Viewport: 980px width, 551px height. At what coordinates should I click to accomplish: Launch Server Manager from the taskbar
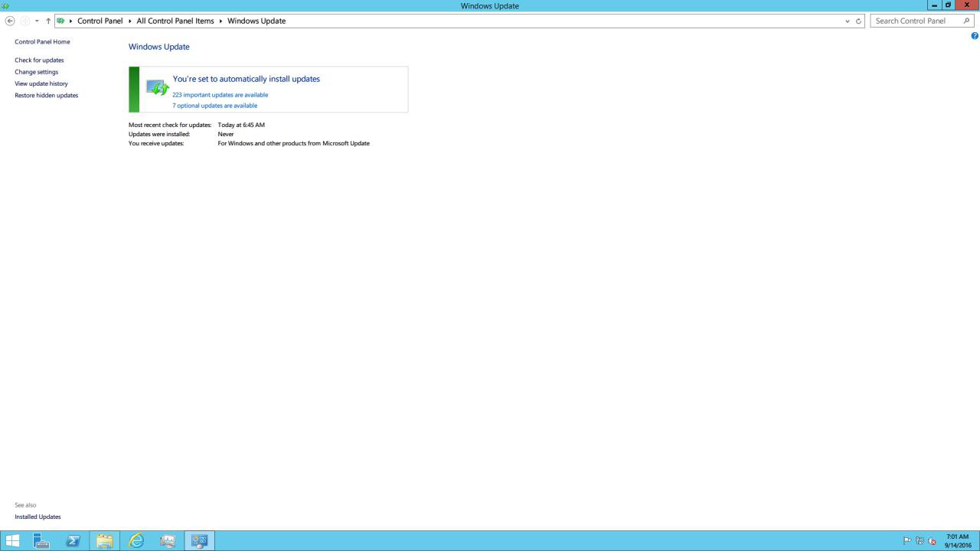tap(41, 541)
